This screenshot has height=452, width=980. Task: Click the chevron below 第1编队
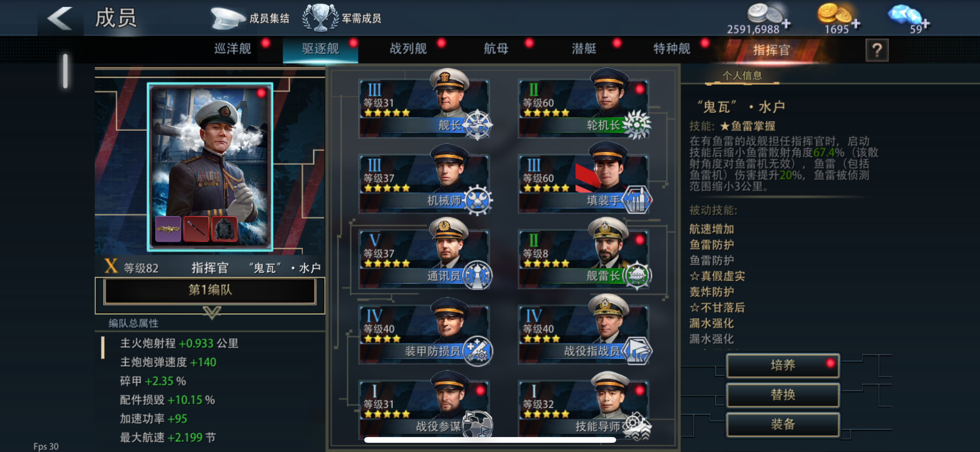(212, 312)
